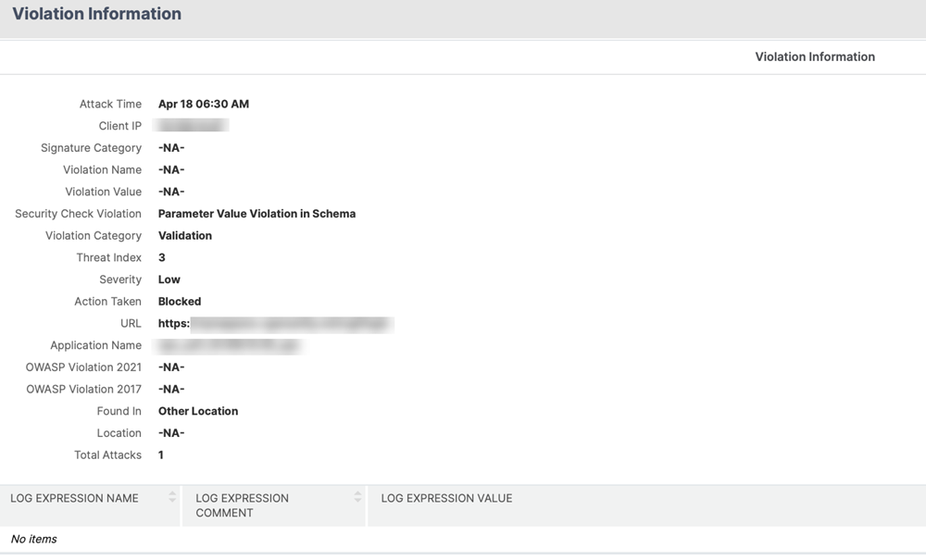Select the -NA- value for OWASP Violation 2017
Viewport: 926px width, 560px height.
coord(171,389)
